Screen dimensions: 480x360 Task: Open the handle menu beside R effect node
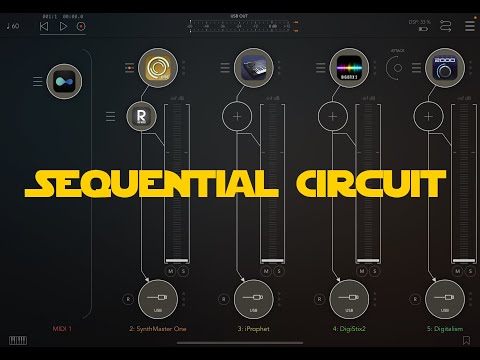[110, 117]
